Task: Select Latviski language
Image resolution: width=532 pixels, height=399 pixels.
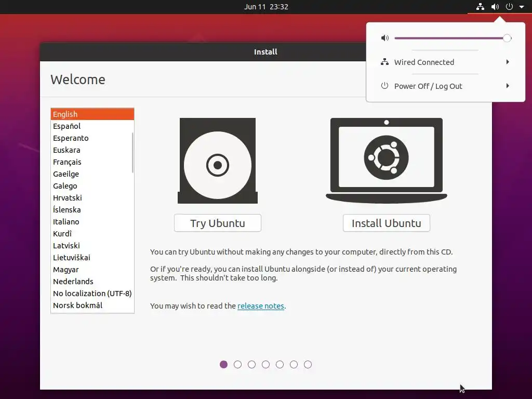Action: point(91,246)
